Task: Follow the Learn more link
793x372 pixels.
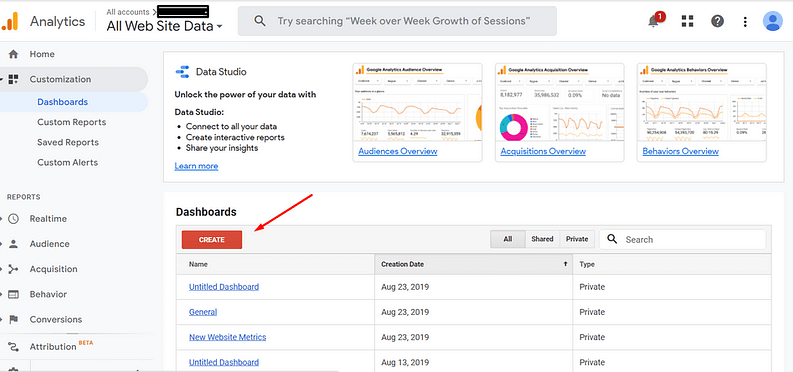Action: pos(196,166)
